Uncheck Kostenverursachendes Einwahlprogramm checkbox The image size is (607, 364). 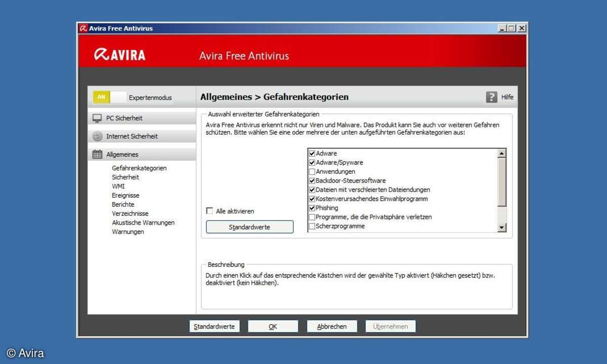312,199
